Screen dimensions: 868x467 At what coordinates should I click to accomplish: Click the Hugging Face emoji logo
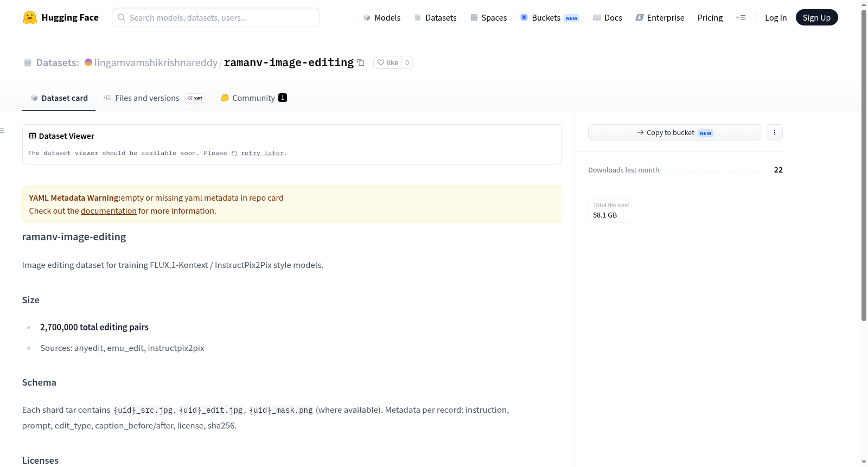30,17
